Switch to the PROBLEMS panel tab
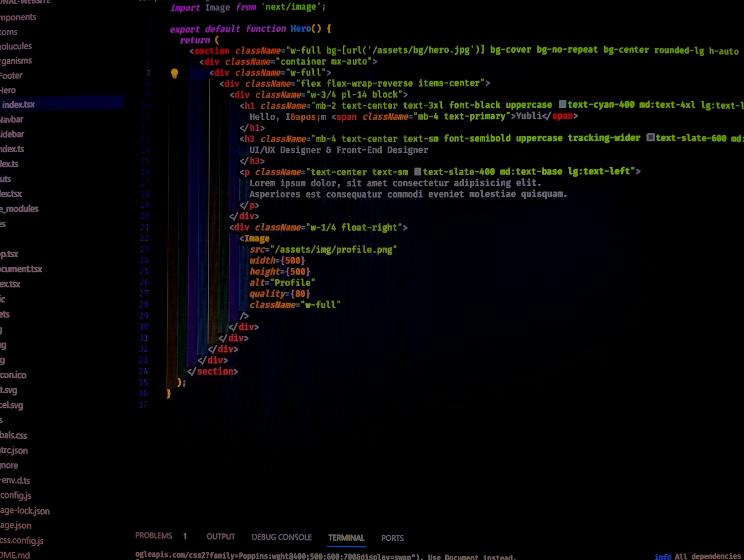744x560 pixels. (153, 536)
